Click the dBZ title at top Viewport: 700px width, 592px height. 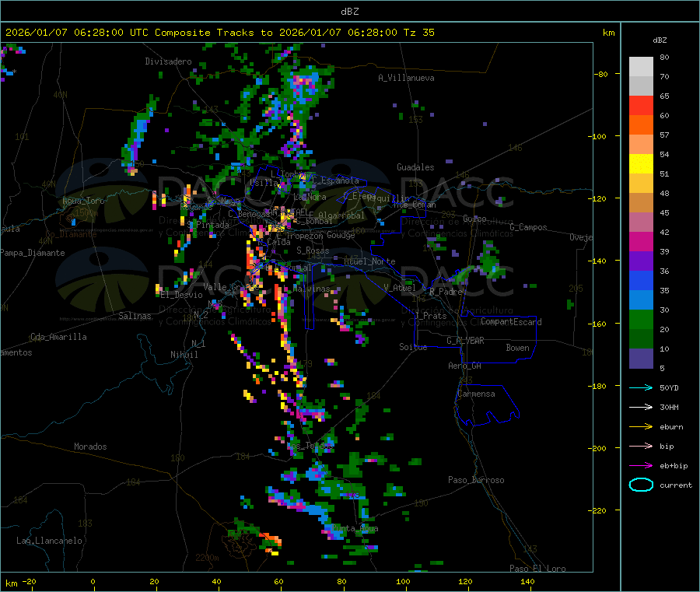click(349, 11)
